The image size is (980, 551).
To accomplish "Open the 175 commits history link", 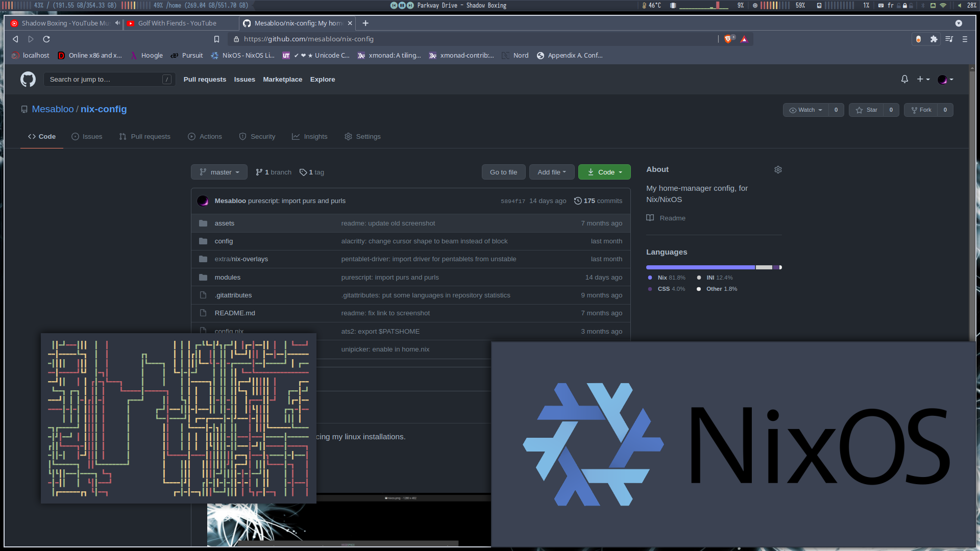I will 598,201.
